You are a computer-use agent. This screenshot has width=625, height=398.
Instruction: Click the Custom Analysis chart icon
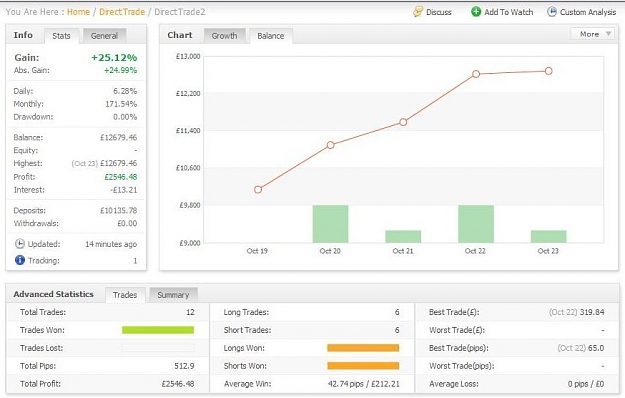point(552,12)
